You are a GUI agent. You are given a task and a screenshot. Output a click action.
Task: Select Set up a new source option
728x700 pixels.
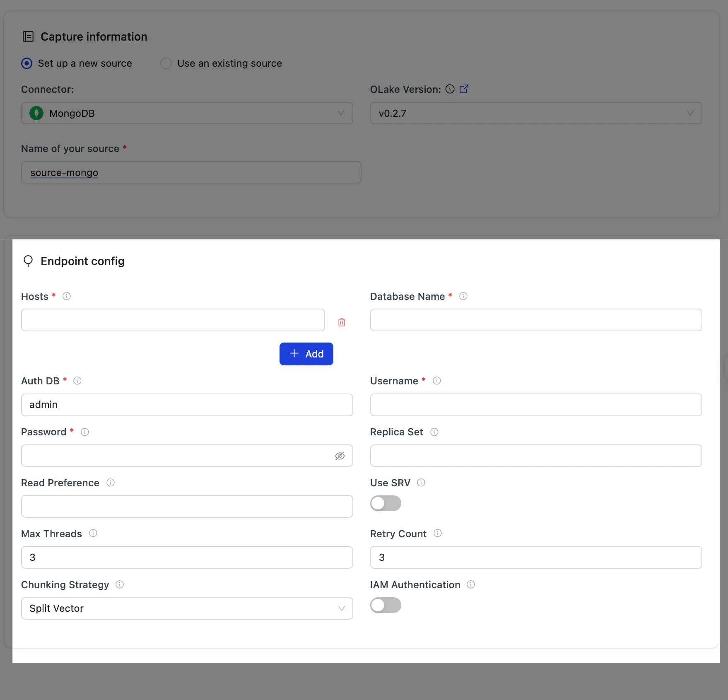pos(27,63)
